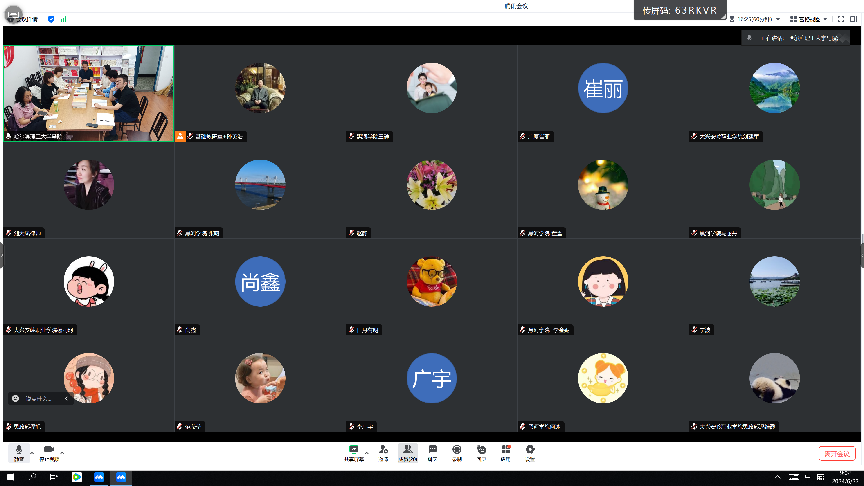
Task: Click the red leave meeting button
Action: [x=836, y=453]
